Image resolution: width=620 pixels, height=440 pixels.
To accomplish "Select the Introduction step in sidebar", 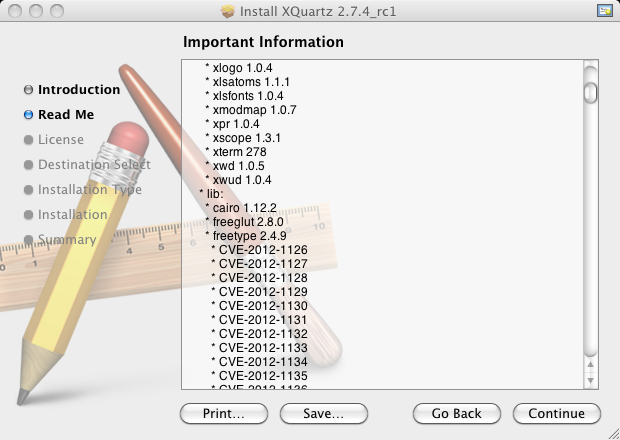I will 79,90.
